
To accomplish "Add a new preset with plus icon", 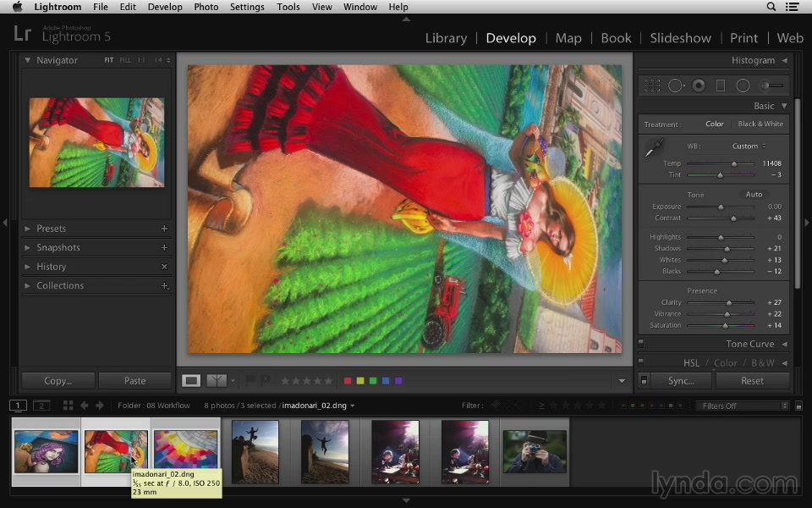I will point(164,229).
